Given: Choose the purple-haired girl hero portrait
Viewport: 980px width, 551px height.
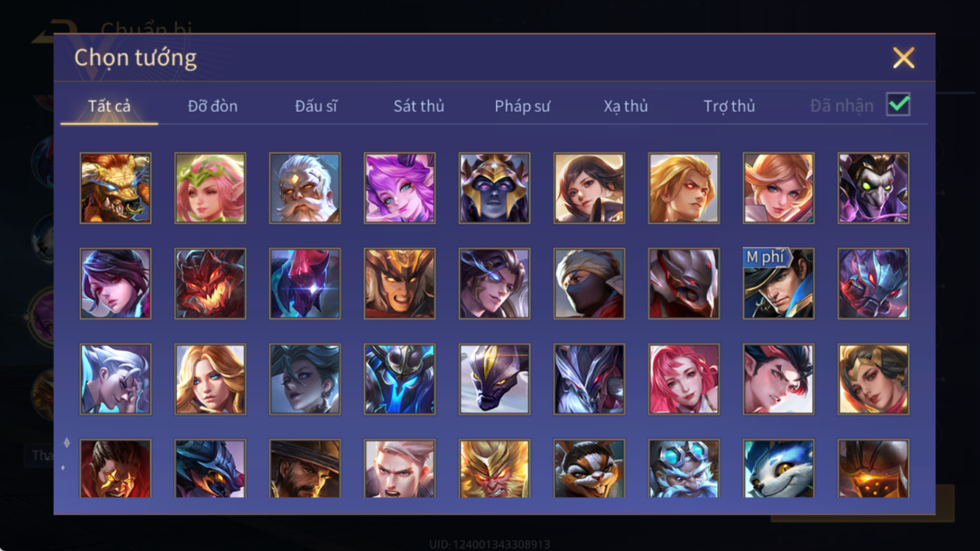Looking at the screenshot, I should point(400,188).
